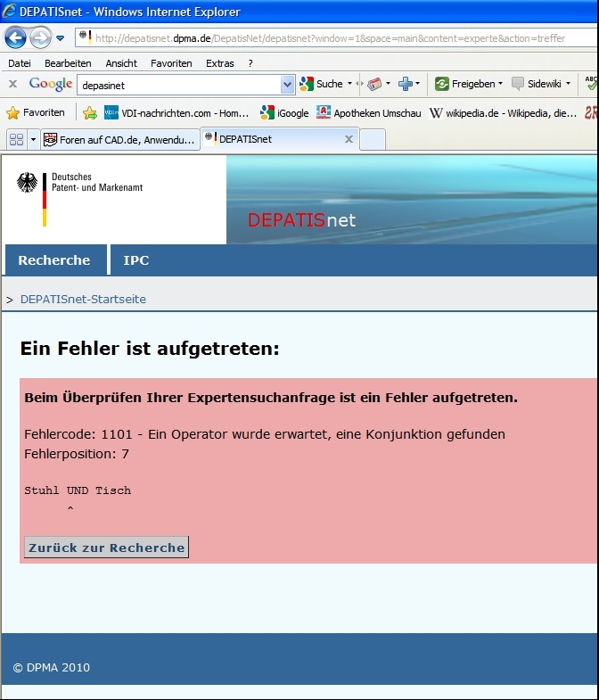Click the Zurück zur Recherche button
Image resolution: width=599 pixels, height=700 pixels.
106,548
